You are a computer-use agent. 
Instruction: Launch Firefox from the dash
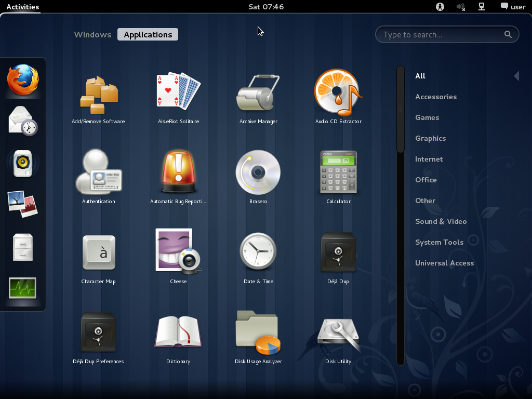[x=23, y=79]
